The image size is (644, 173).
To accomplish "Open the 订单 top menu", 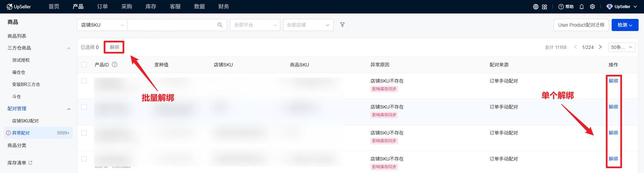I will 102,7.
